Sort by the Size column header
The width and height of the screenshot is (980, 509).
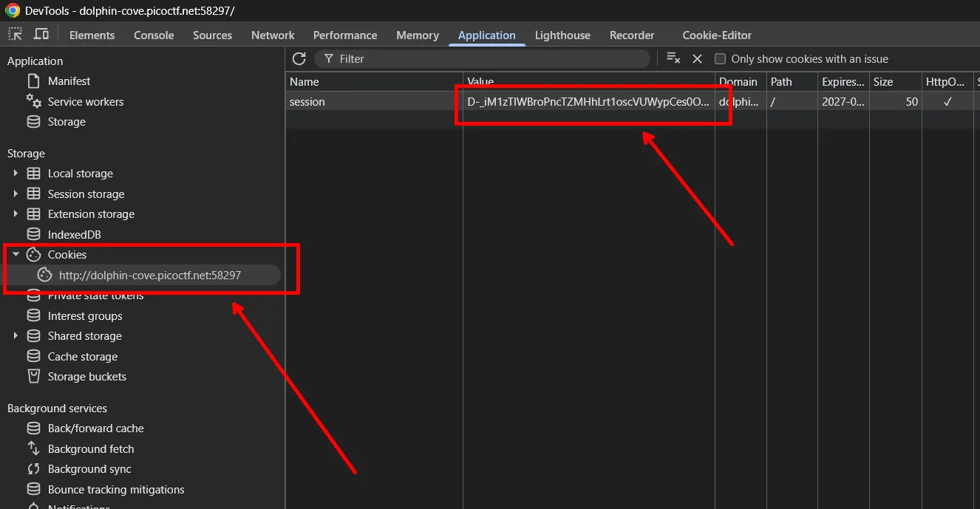tap(895, 81)
